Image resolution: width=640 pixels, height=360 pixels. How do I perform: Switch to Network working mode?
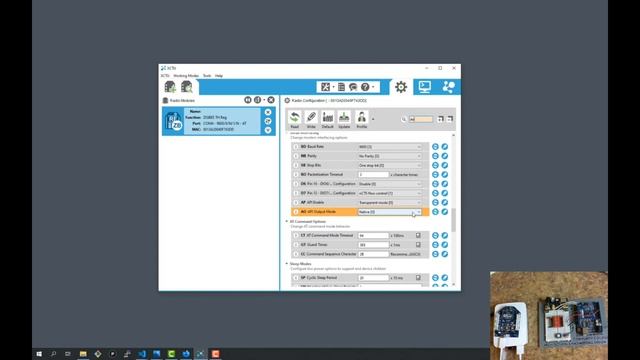coord(449,87)
